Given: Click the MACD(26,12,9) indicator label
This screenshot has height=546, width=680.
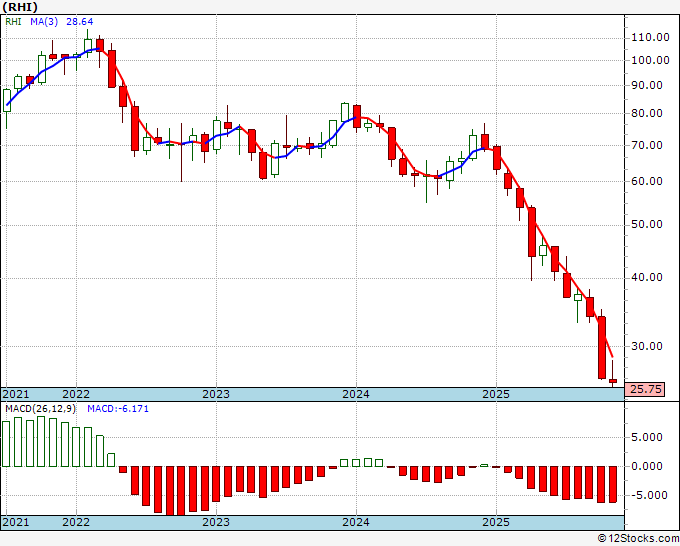Looking at the screenshot, I should pos(40,409).
